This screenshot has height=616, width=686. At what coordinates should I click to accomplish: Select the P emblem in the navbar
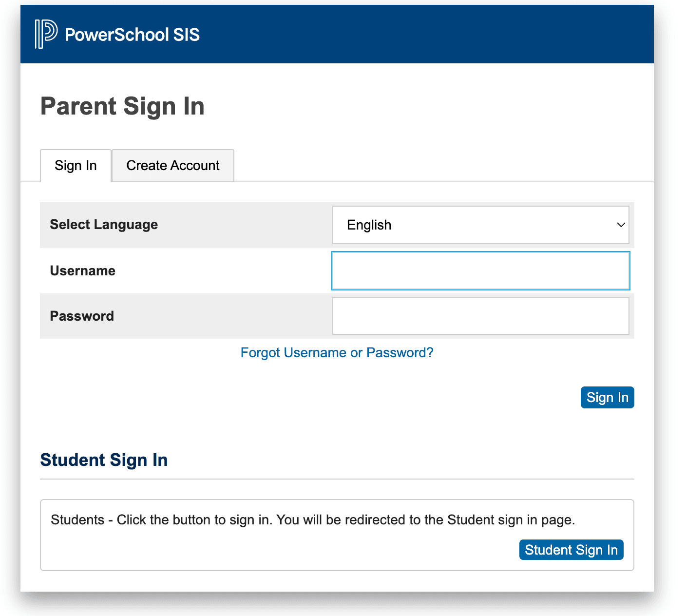[44, 34]
